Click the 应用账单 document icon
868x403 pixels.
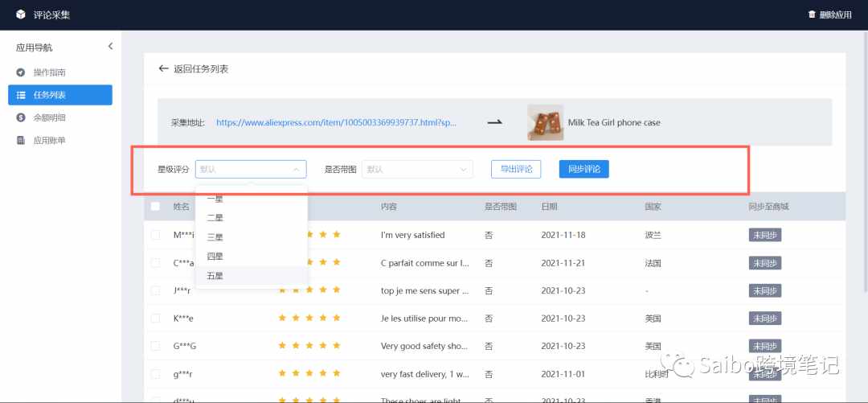pos(20,140)
